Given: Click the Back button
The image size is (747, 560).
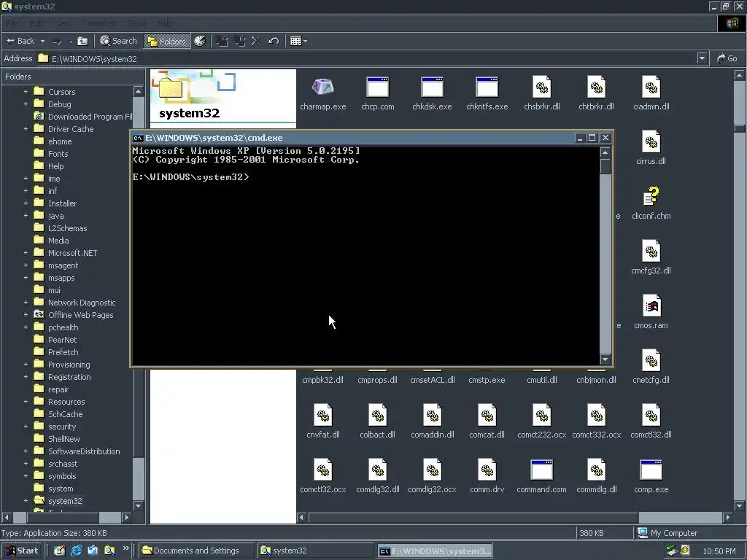Looking at the screenshot, I should point(20,41).
